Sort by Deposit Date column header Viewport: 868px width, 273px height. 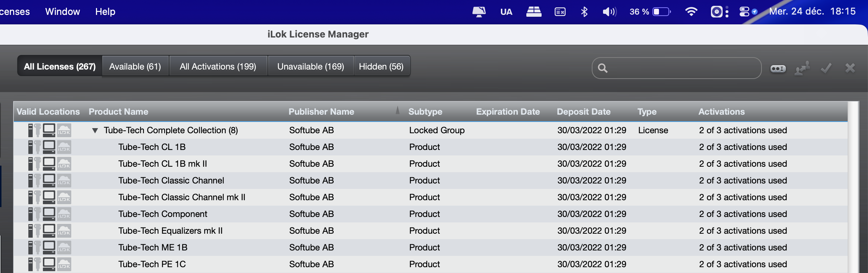583,112
